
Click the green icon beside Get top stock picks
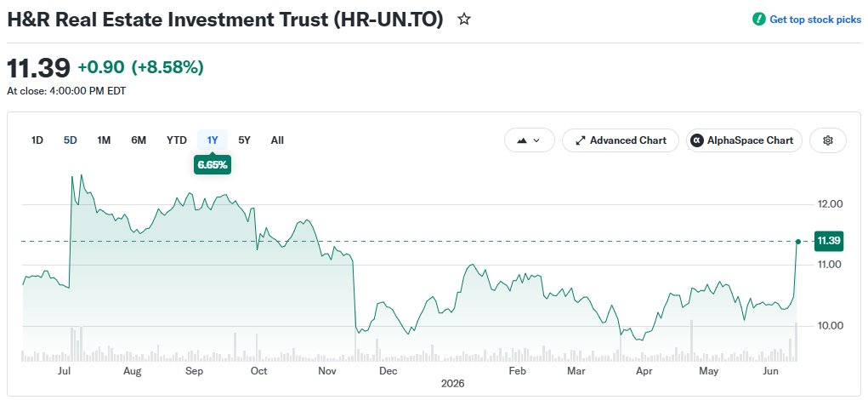click(758, 20)
